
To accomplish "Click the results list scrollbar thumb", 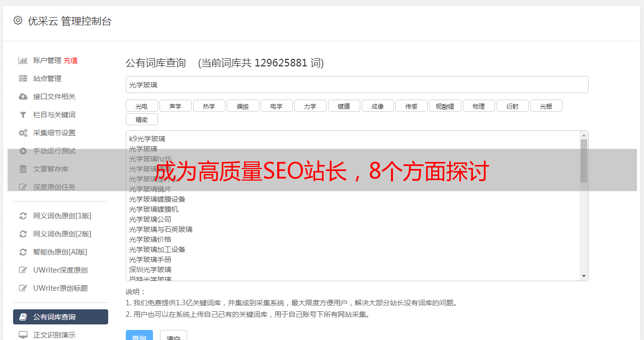I will click(584, 161).
